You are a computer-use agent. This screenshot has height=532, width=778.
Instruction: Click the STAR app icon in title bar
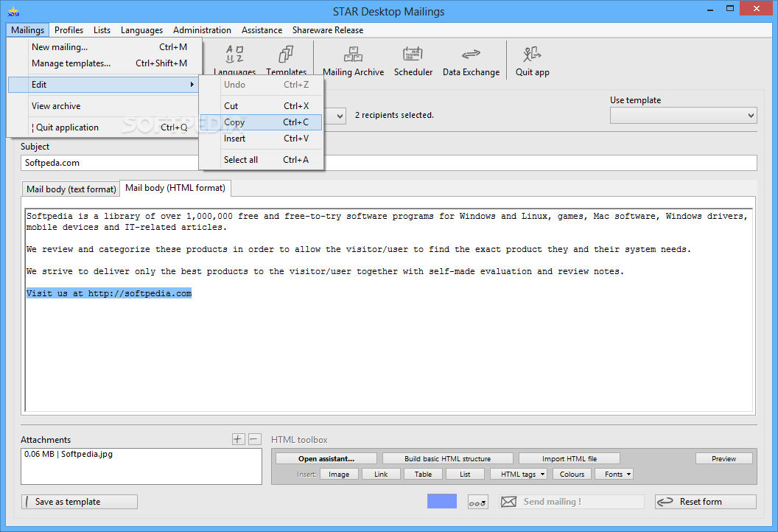pos(13,11)
